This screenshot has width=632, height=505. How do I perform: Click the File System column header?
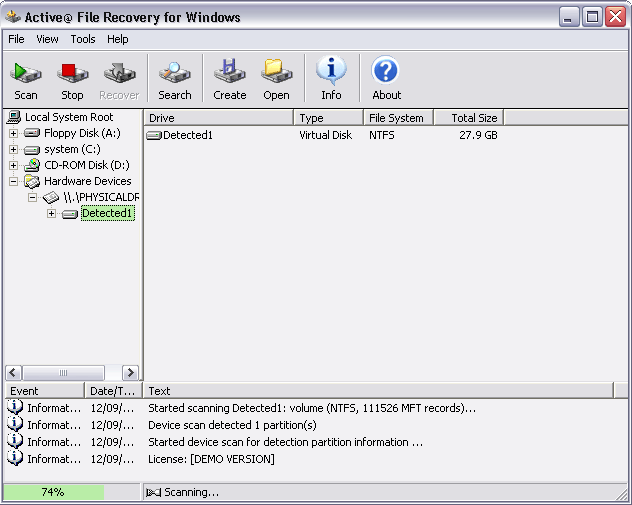click(396, 118)
